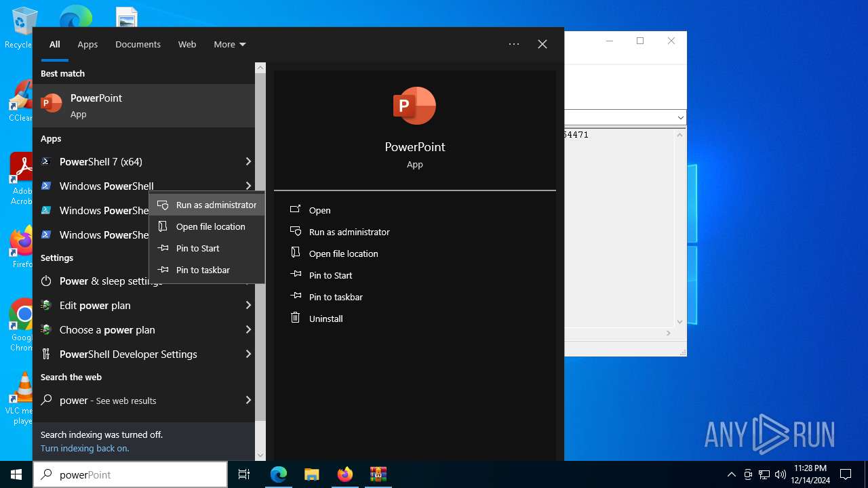Open the More filters dropdown
868x488 pixels.
point(230,44)
